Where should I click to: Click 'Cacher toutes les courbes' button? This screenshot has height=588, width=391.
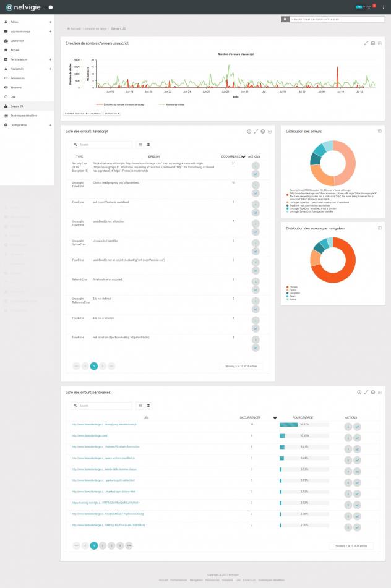(x=82, y=113)
